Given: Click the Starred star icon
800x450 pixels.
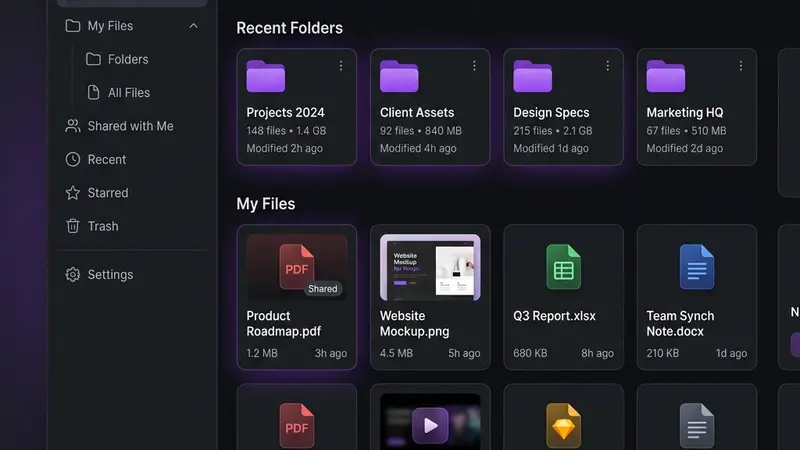Looking at the screenshot, I should 73,193.
